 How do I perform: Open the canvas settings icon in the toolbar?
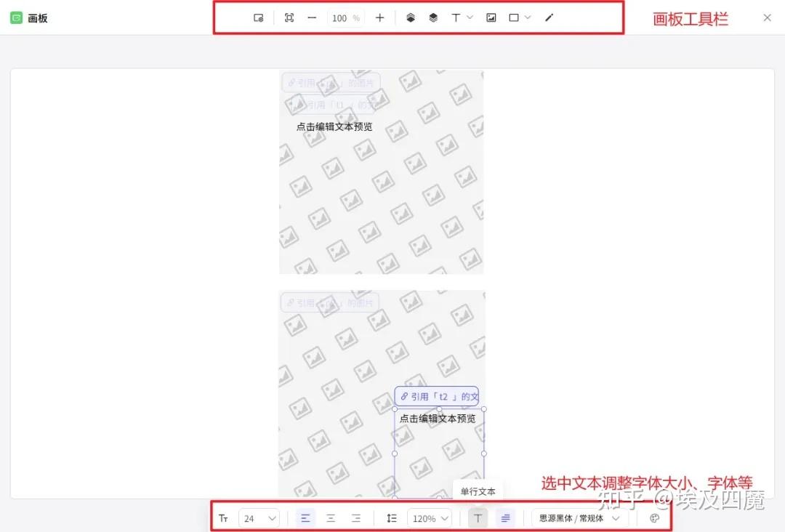coord(258,18)
